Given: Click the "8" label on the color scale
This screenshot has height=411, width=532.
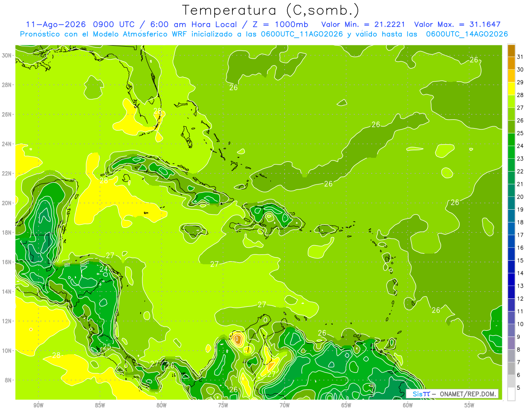Looking at the screenshot, I should 518,350.
